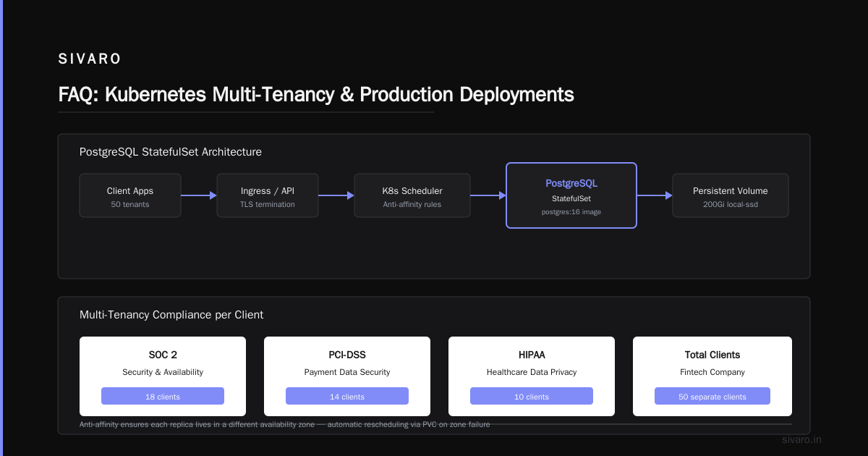
Task: Select the Client Apps node
Action: [130, 195]
